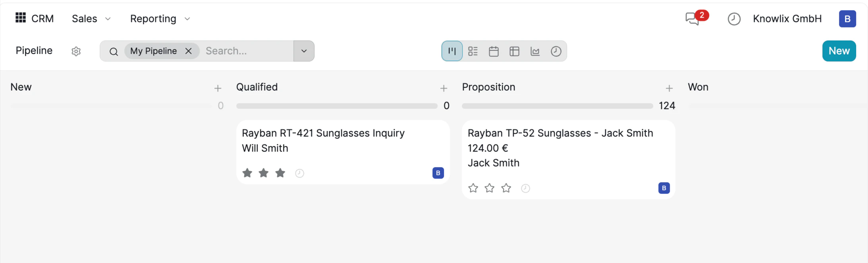
Task: Open the activities clock in the header
Action: click(734, 19)
